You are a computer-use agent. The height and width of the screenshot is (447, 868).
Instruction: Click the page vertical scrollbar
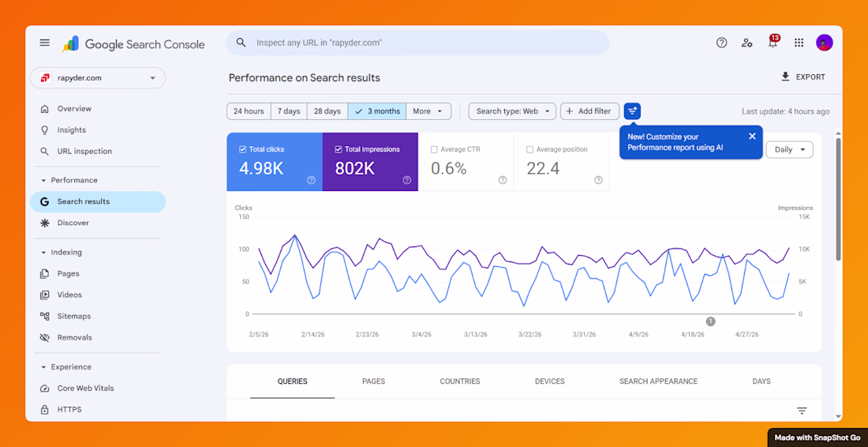838,199
